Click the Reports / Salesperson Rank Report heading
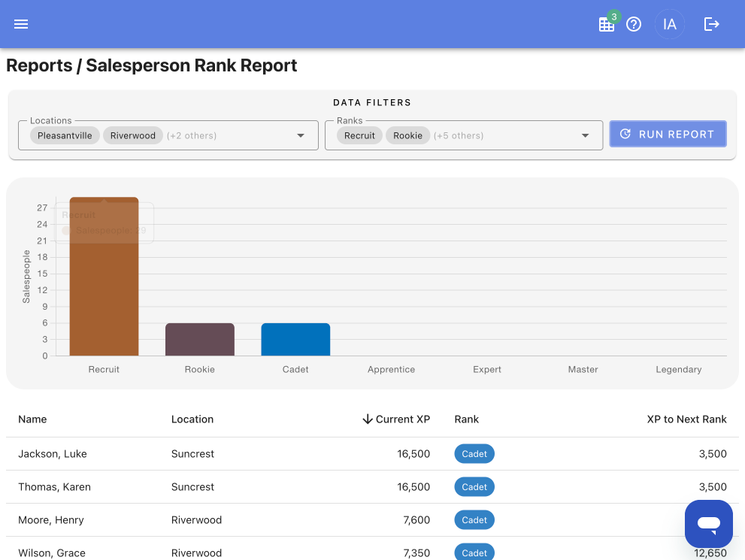Viewport: 745px width, 560px height. pyautogui.click(x=152, y=65)
